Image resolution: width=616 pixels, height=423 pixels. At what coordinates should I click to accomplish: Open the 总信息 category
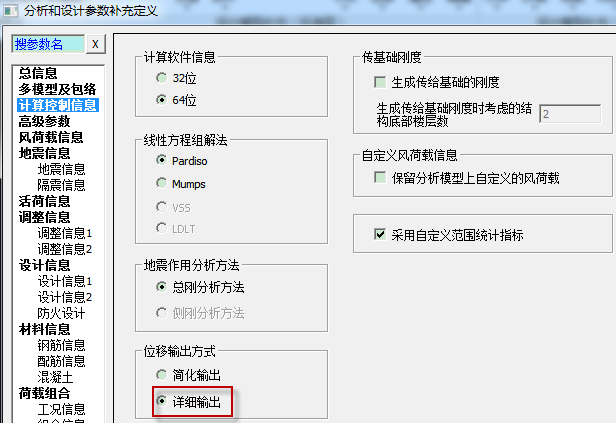(38, 73)
